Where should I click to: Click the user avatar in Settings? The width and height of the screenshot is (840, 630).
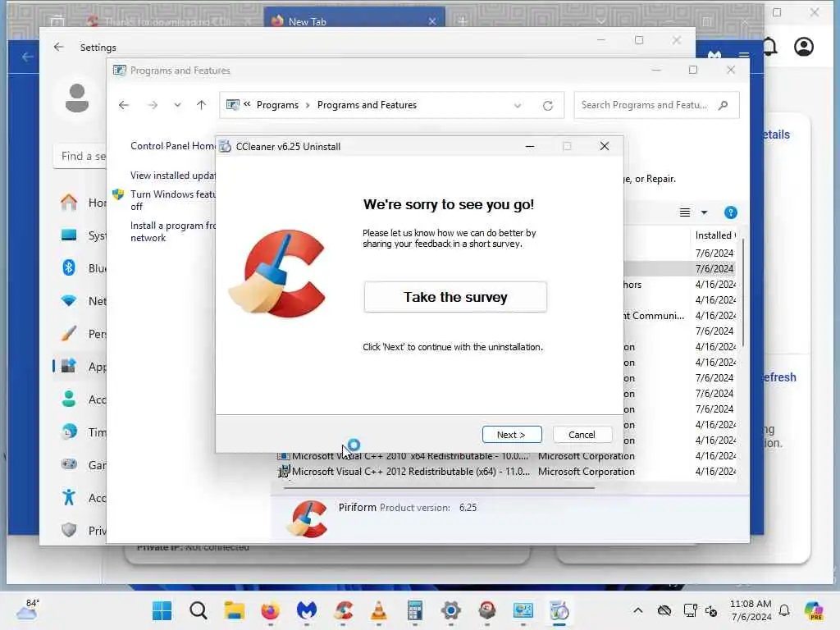click(76, 98)
